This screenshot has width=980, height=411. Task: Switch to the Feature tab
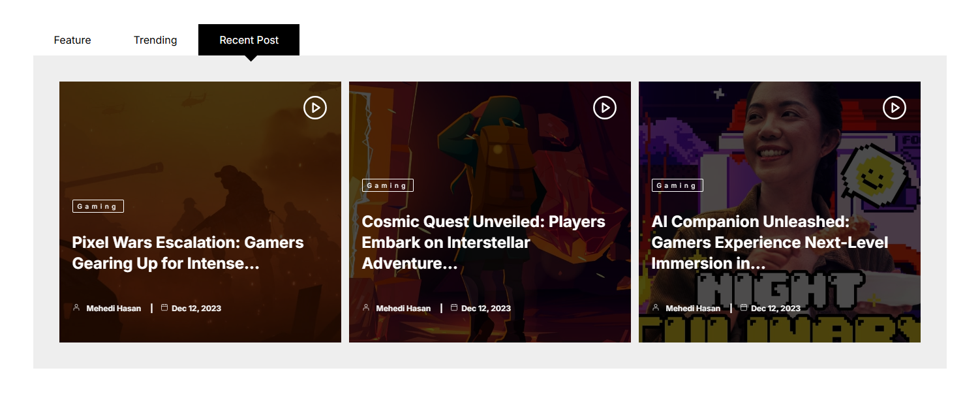[72, 40]
